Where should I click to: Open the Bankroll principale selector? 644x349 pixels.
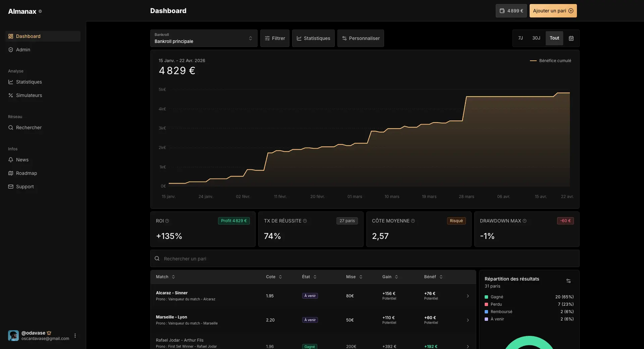pyautogui.click(x=204, y=38)
